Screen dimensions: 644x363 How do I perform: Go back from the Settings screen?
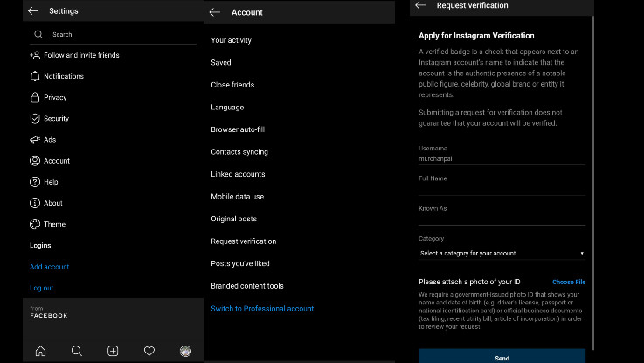33,11
